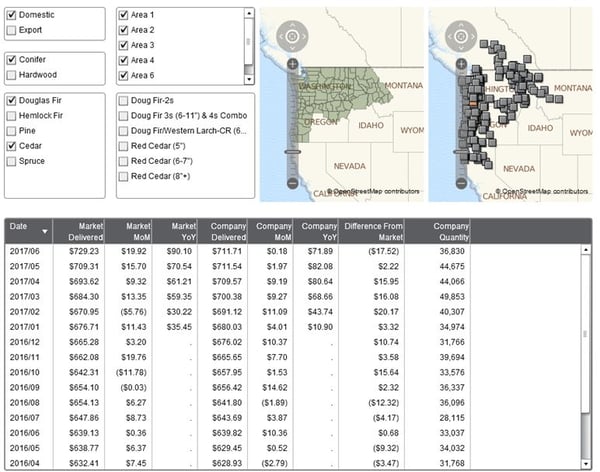Screen dimensions: 600x472
Task: Sort by Company YoY column header
Action: [316, 231]
